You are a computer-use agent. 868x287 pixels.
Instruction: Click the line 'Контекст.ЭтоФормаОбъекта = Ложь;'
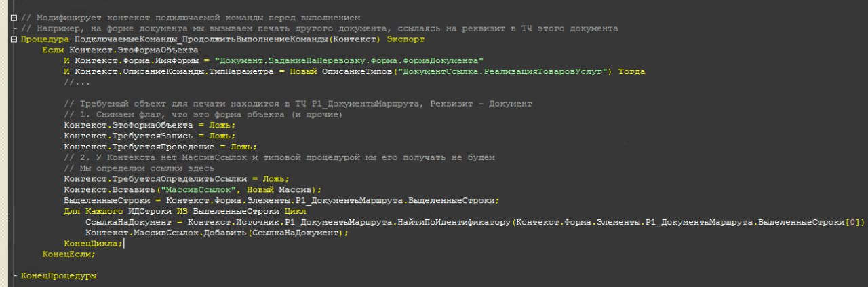pos(150,126)
